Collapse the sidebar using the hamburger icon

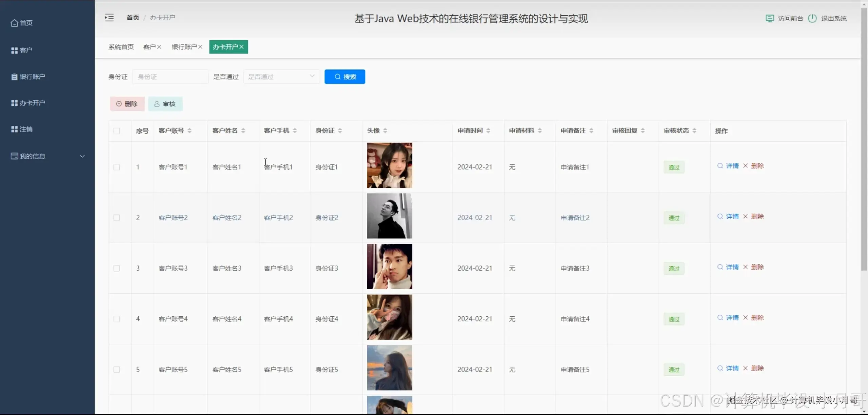(x=109, y=17)
